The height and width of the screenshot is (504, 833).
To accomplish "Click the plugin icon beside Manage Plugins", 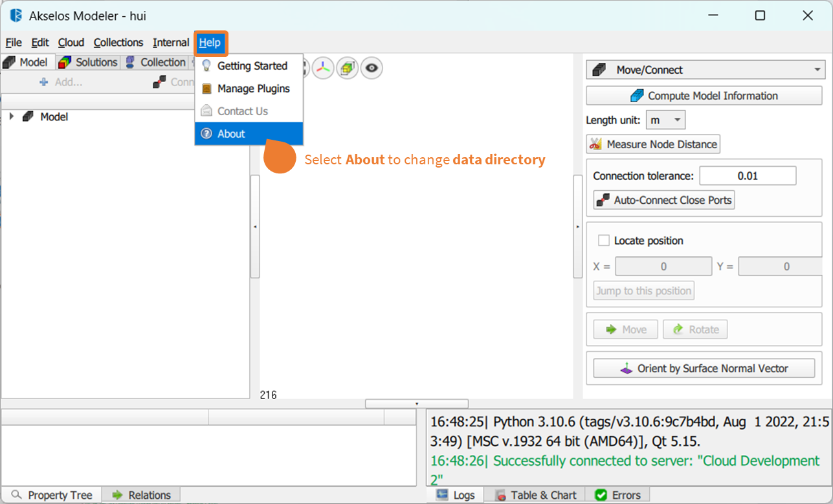I will pyautogui.click(x=206, y=89).
